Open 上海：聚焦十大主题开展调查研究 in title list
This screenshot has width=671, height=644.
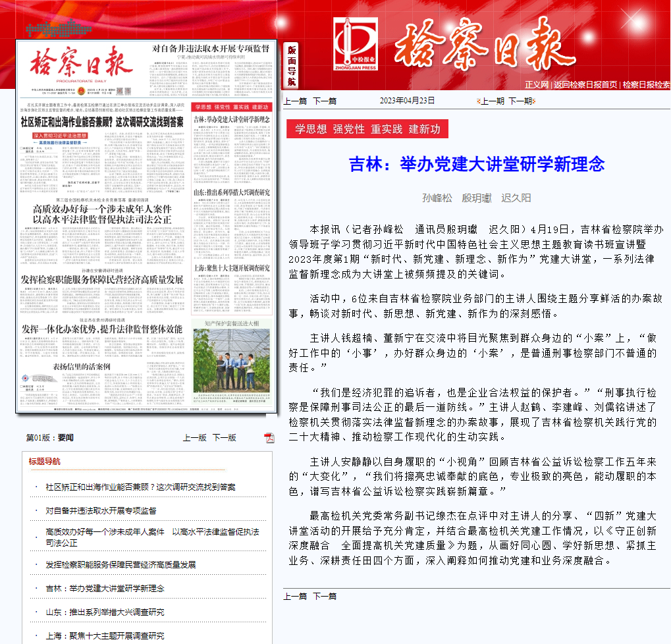pyautogui.click(x=105, y=636)
